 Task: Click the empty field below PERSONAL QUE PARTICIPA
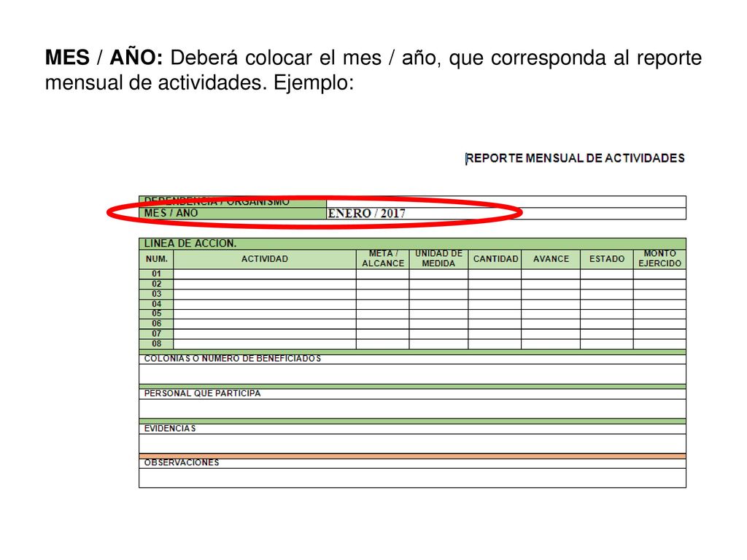coord(413,409)
